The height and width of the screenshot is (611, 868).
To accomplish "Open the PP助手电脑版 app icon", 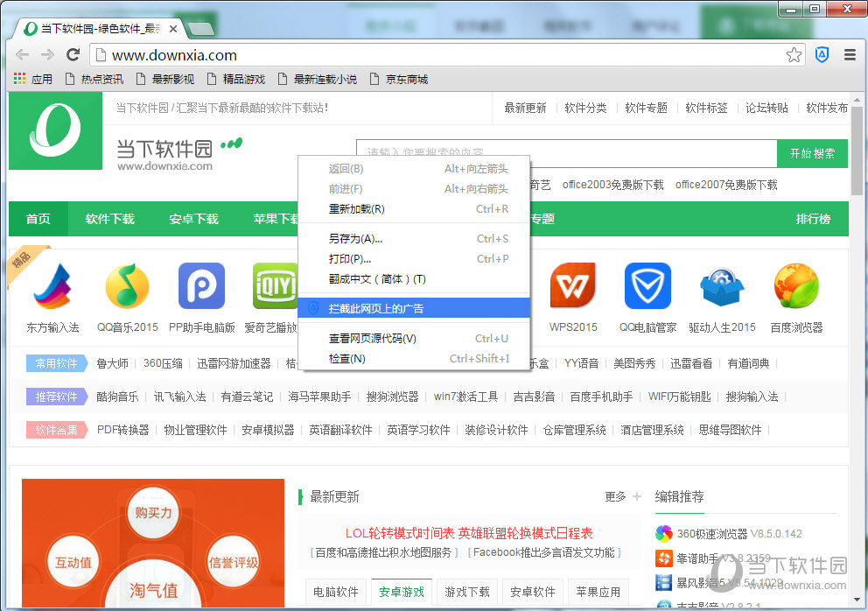I will click(x=201, y=286).
